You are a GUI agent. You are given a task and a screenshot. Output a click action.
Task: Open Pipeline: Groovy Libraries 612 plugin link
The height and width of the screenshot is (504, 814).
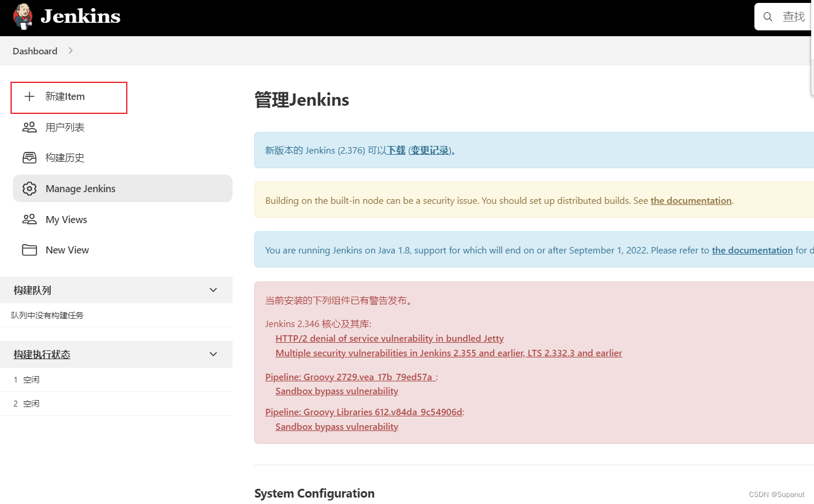point(363,412)
